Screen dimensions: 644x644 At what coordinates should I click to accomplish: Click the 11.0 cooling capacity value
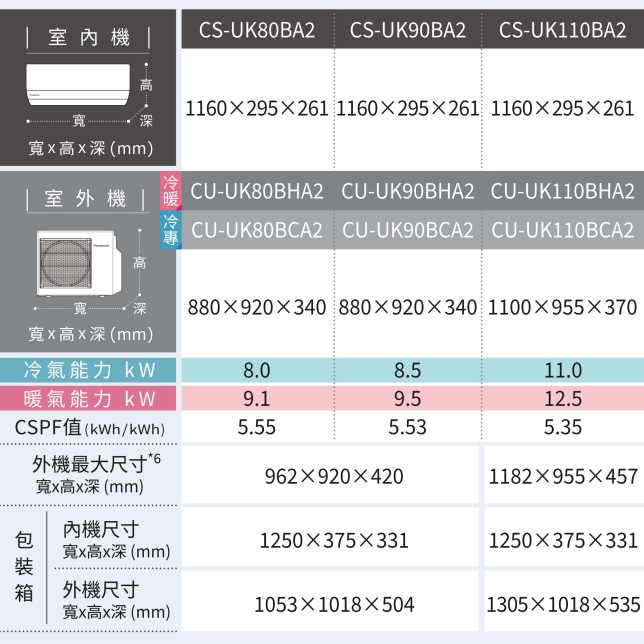(x=562, y=370)
